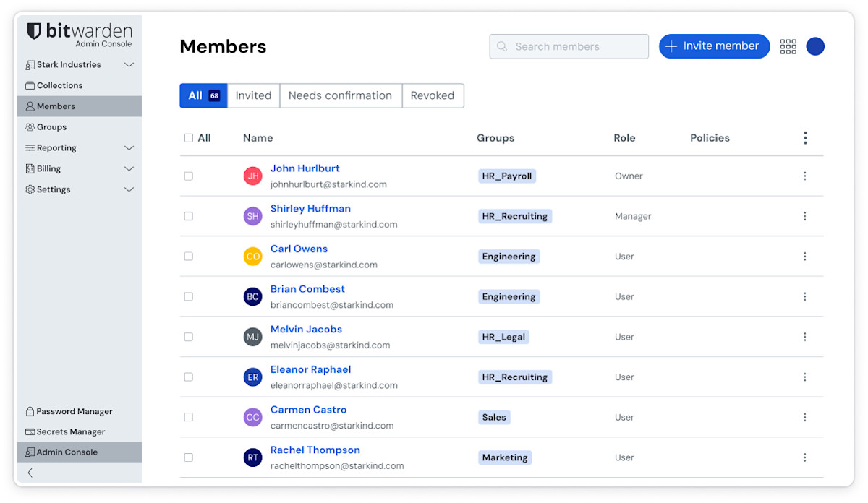Collapse the sidebar with the chevron arrow
The width and height of the screenshot is (868, 503).
pyautogui.click(x=30, y=473)
